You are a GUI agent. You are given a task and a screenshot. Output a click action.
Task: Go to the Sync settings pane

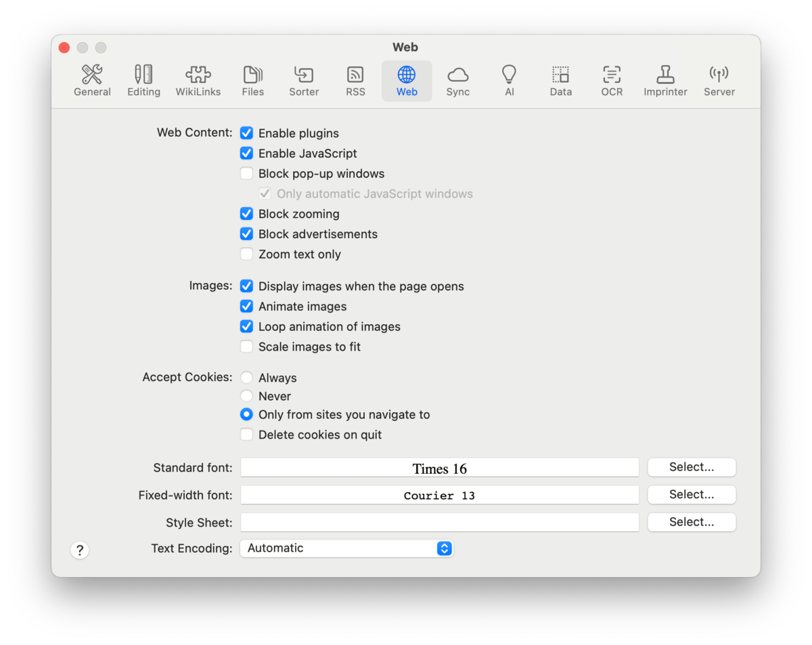coord(457,81)
